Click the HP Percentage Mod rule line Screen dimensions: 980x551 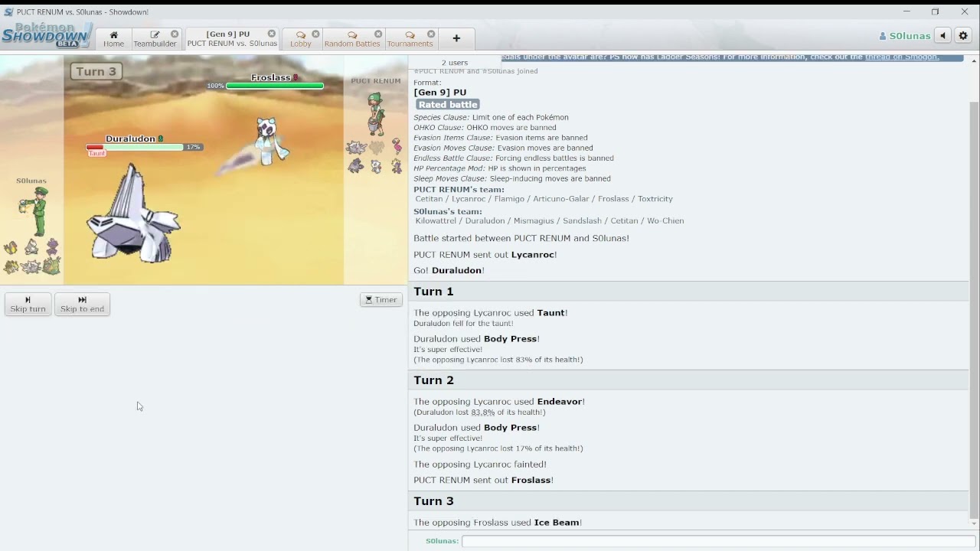(500, 168)
